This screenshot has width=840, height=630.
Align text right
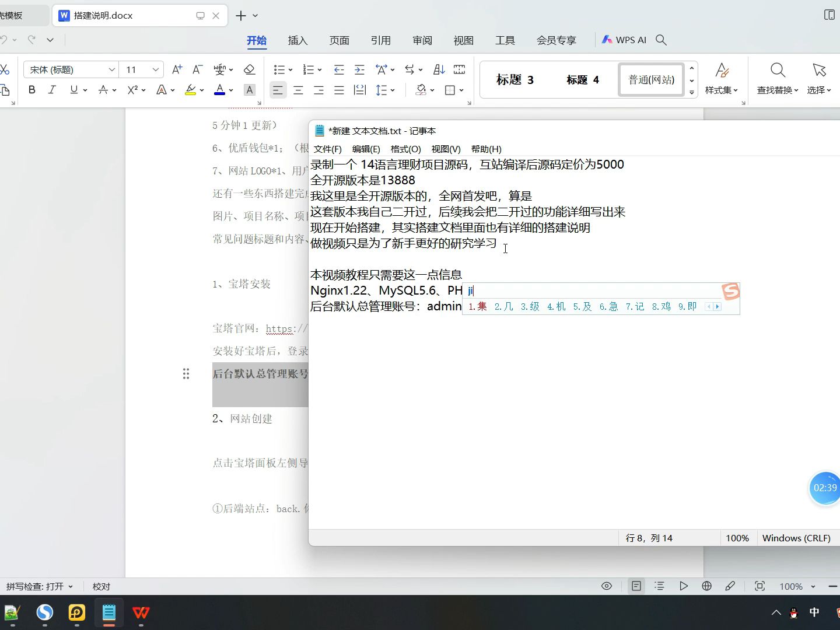click(x=318, y=90)
